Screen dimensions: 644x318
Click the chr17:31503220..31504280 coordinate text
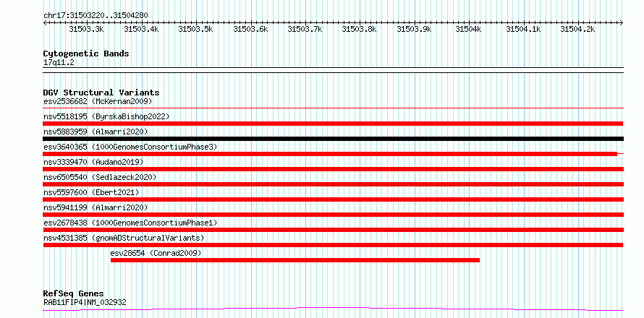pos(96,16)
